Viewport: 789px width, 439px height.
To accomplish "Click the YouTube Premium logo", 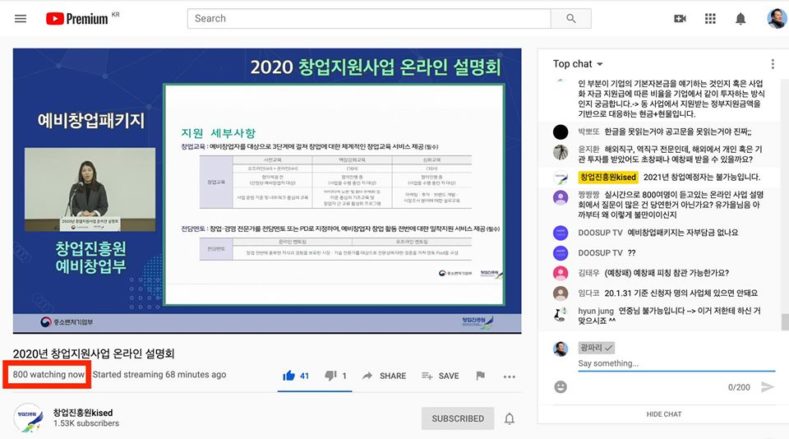I will pos(78,19).
